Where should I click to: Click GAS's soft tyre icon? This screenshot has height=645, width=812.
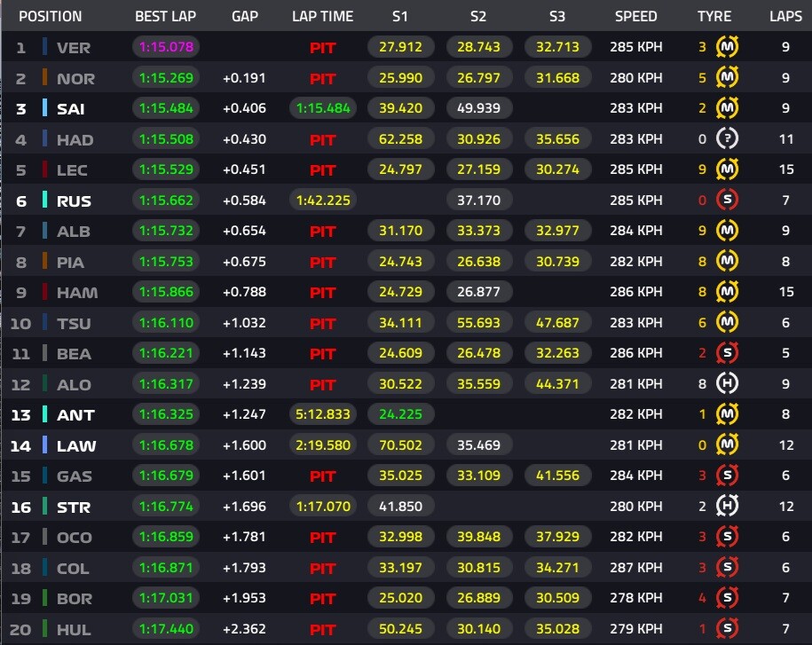[727, 476]
